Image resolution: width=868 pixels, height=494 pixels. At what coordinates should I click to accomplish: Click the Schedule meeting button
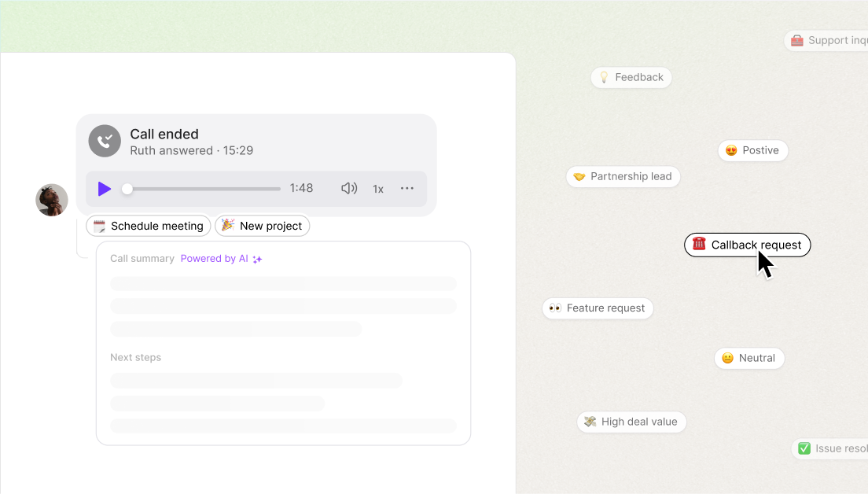pyautogui.click(x=148, y=226)
